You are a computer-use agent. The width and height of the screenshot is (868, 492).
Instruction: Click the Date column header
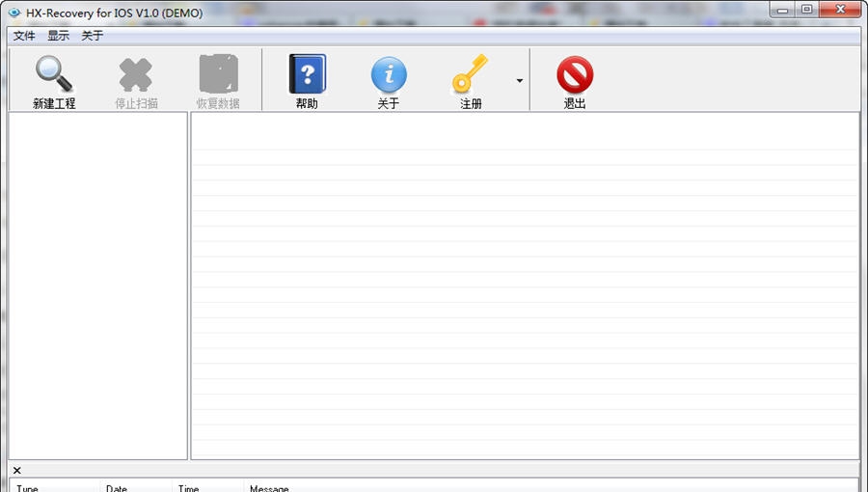(136, 487)
